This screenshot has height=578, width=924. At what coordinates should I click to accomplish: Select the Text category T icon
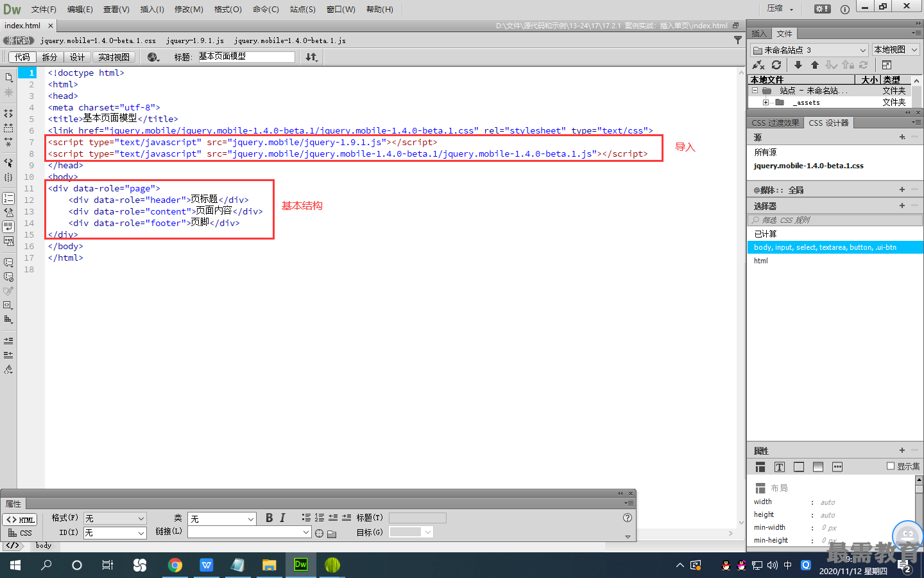click(x=780, y=467)
